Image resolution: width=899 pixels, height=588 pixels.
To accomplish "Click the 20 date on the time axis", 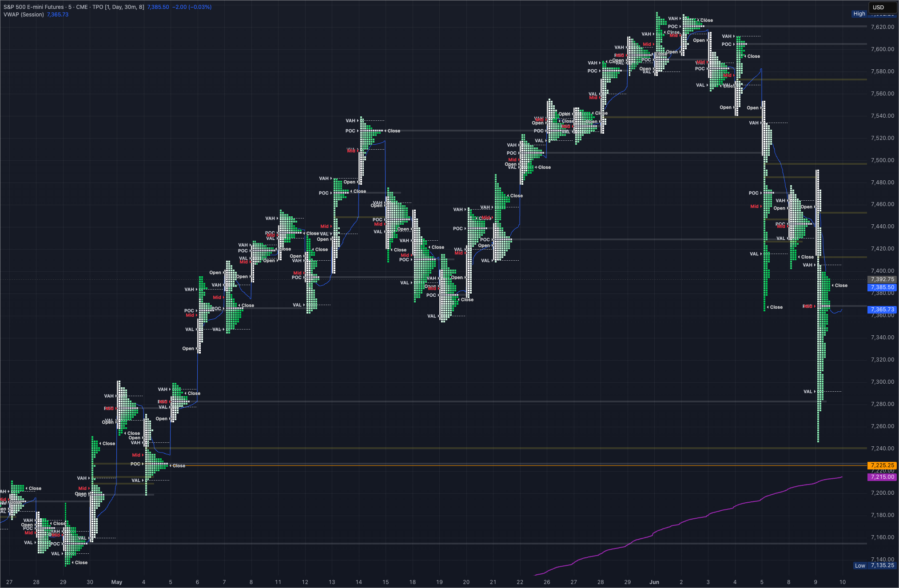I will 466,582.
